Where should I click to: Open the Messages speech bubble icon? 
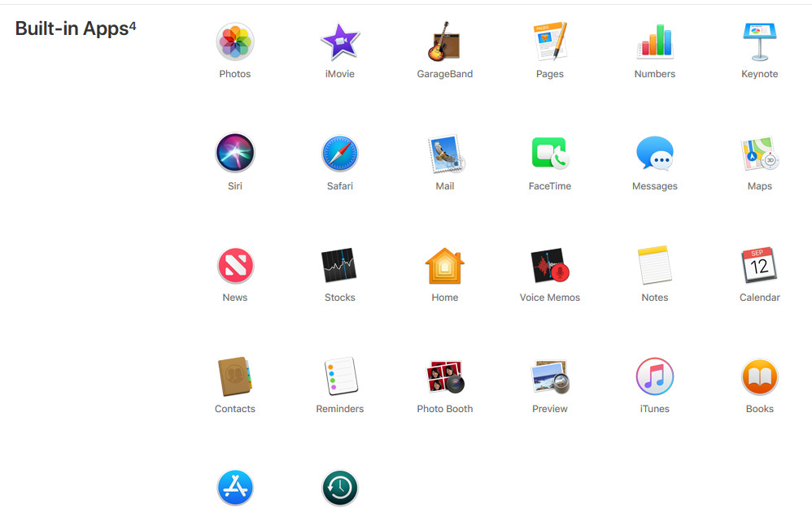[x=654, y=153]
